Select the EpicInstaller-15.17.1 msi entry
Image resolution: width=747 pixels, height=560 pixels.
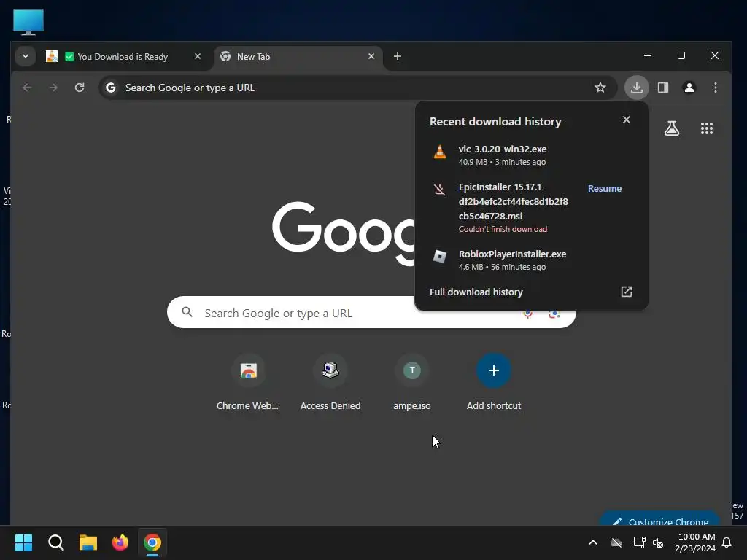[513, 201]
